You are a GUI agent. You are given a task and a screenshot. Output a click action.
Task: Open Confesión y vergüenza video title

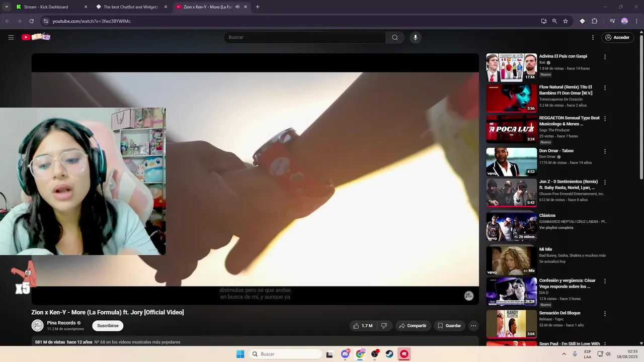[x=568, y=284]
